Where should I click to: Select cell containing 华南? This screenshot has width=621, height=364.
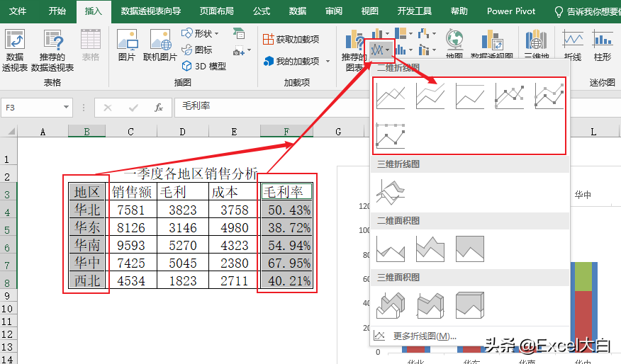(x=86, y=244)
